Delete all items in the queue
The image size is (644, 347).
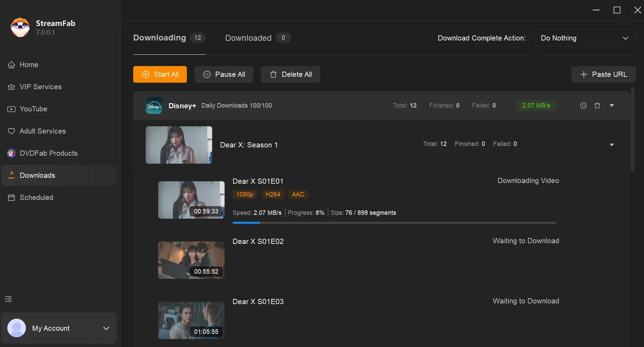pyautogui.click(x=290, y=74)
